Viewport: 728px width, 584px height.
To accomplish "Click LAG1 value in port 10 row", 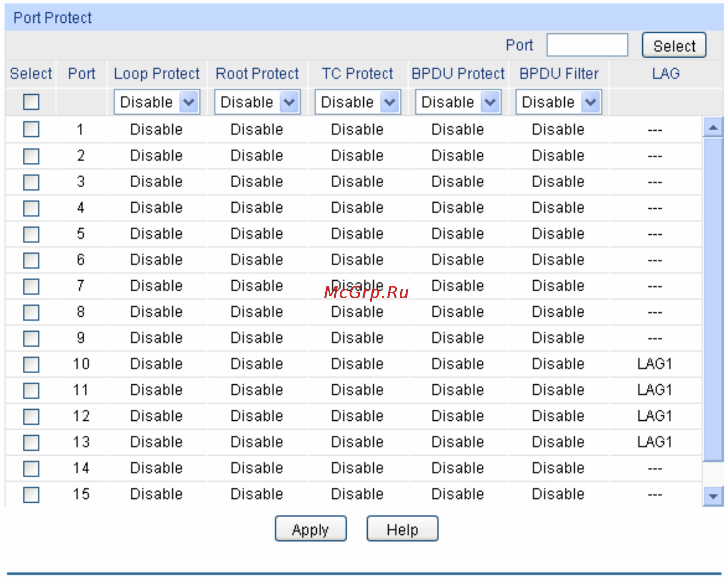I will 655,364.
